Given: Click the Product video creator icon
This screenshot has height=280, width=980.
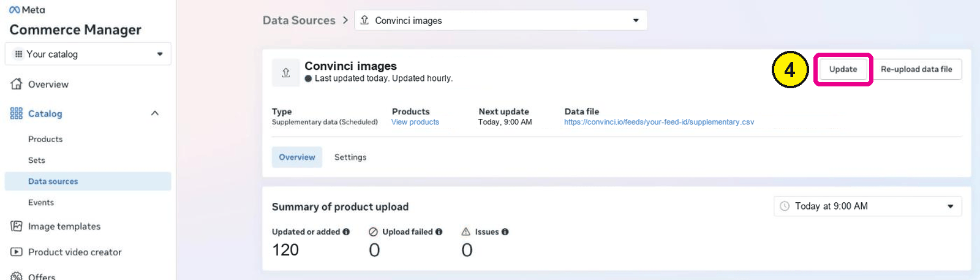Looking at the screenshot, I should click(x=17, y=252).
